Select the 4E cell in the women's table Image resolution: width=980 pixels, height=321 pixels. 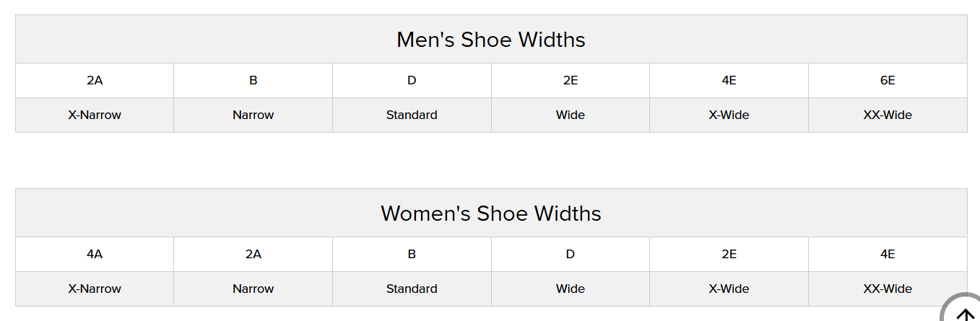(888, 255)
